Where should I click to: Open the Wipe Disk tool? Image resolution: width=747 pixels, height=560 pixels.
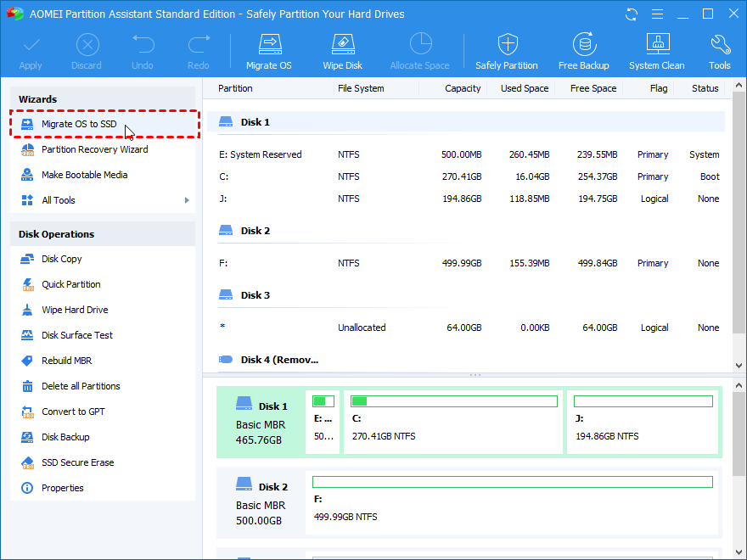pyautogui.click(x=342, y=51)
